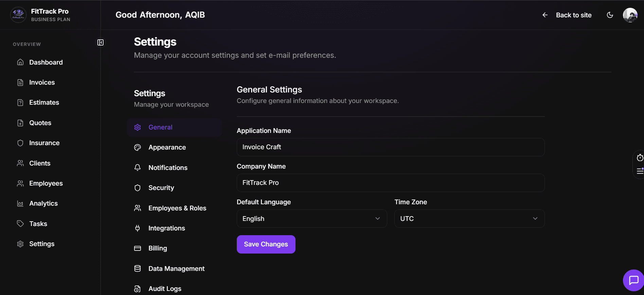Click the Appearance palette icon
644x295 pixels.
tap(138, 147)
